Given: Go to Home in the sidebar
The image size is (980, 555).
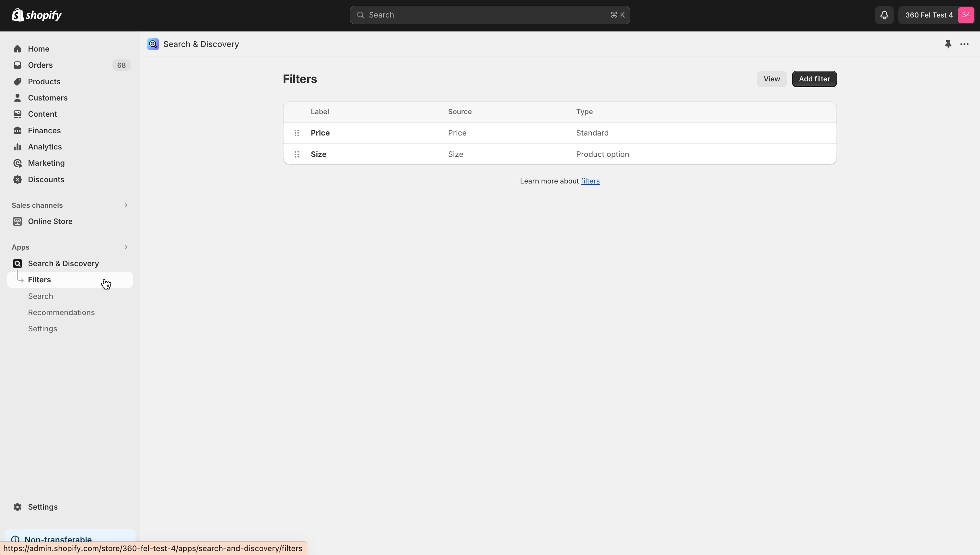Looking at the screenshot, I should click(70, 49).
